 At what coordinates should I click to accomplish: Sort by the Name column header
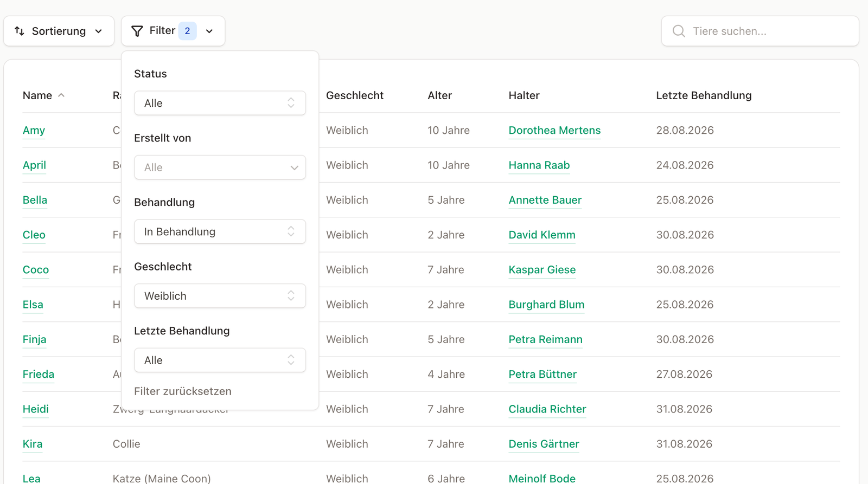pyautogui.click(x=37, y=95)
